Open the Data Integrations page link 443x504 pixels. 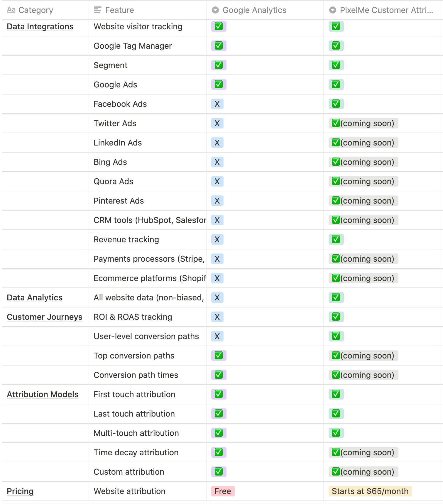(40, 26)
